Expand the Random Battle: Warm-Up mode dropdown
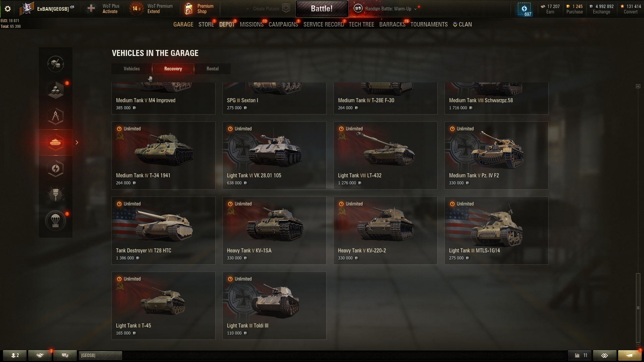 coord(415,9)
